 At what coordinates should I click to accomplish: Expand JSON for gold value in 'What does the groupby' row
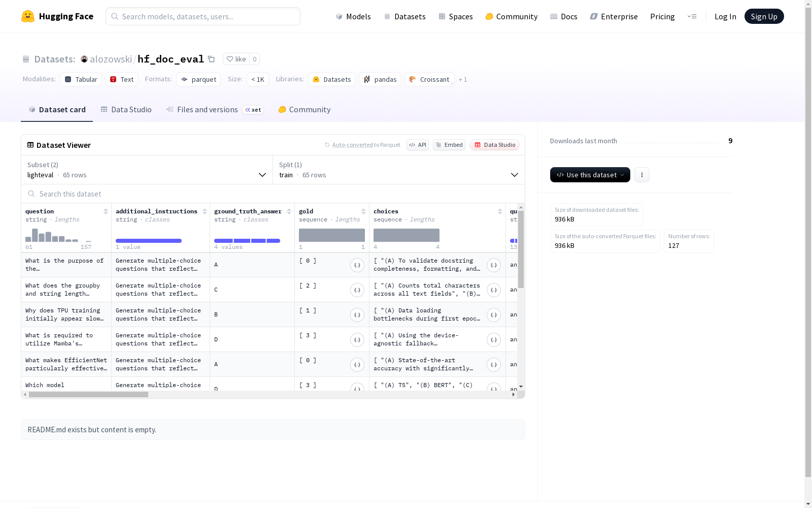357,290
